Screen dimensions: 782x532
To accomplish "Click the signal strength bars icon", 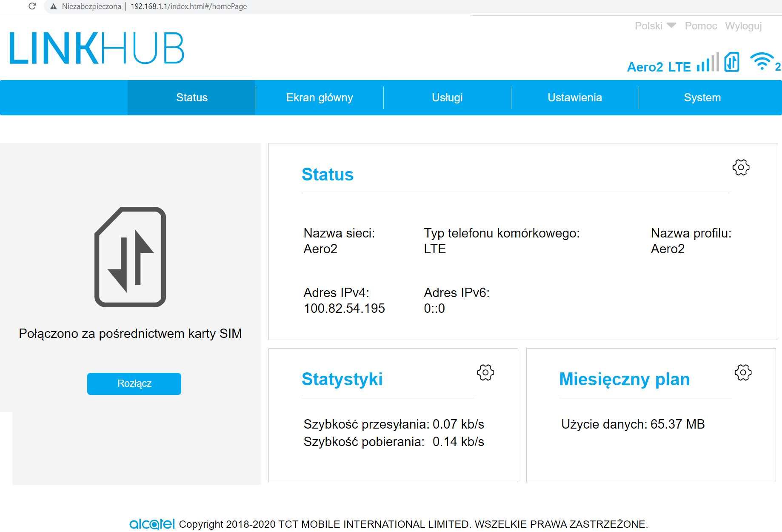I will point(708,62).
